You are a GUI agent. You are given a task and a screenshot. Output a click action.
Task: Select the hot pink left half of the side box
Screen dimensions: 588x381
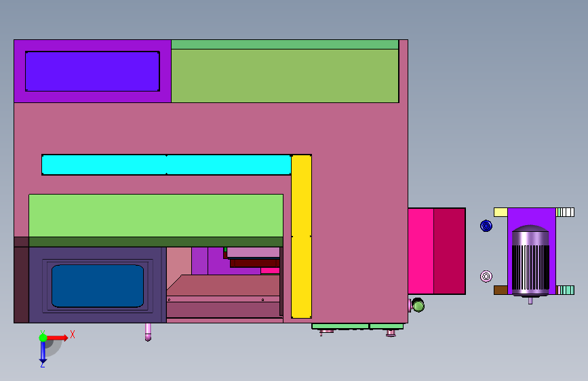click(420, 252)
